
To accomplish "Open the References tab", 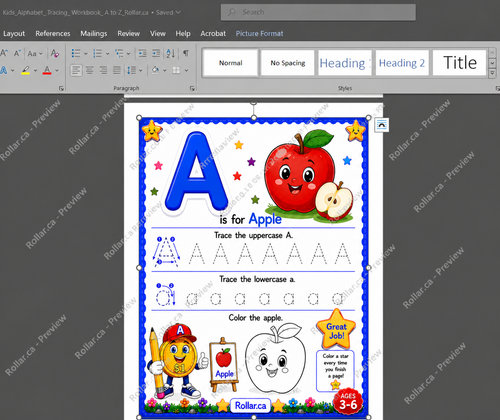I will tap(53, 34).
